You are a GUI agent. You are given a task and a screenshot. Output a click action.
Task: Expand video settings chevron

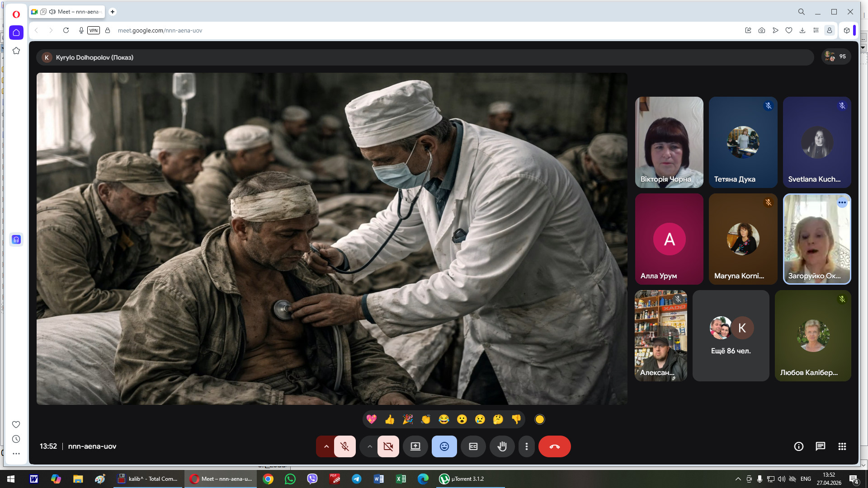pos(369,446)
